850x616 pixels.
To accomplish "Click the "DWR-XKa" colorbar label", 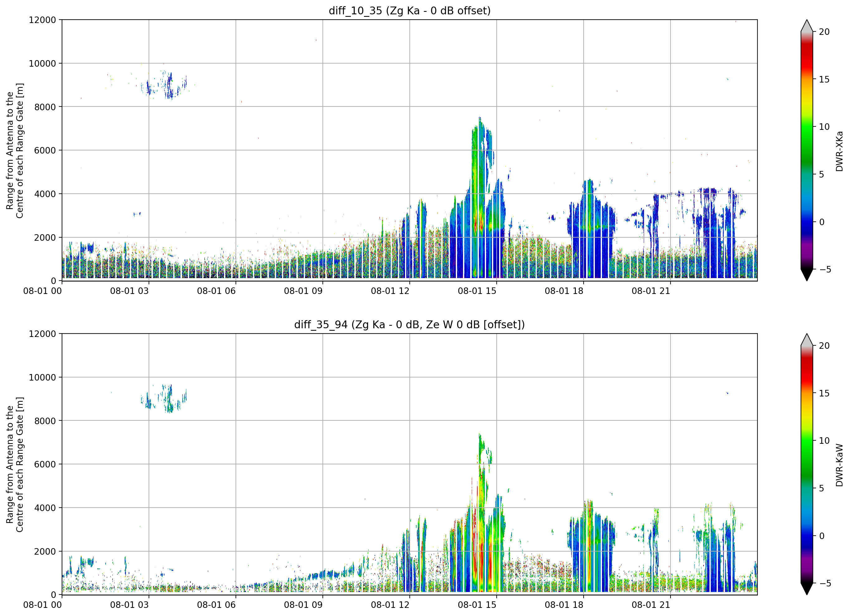I will 839,151.
